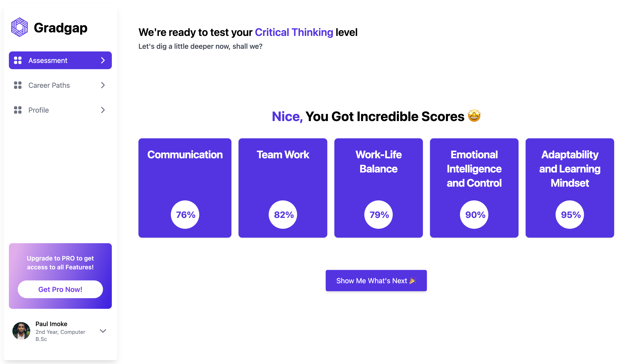
Task: Click Paul Imoke's profile avatar
Action: click(x=21, y=331)
